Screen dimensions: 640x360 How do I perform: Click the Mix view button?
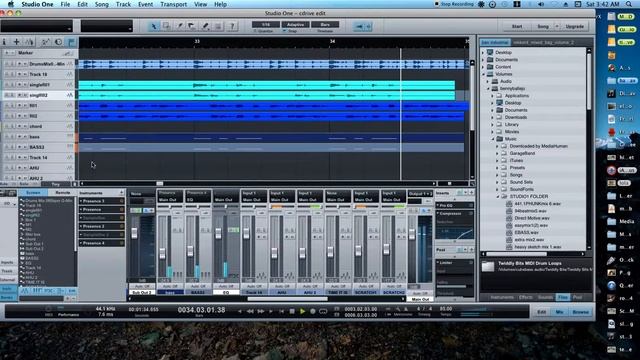559,312
